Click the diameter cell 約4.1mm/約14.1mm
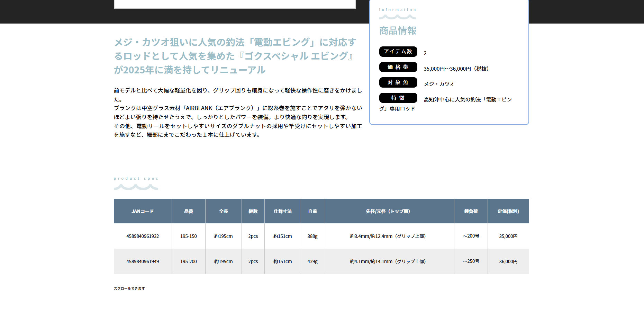This screenshot has height=312, width=644. click(x=389, y=261)
